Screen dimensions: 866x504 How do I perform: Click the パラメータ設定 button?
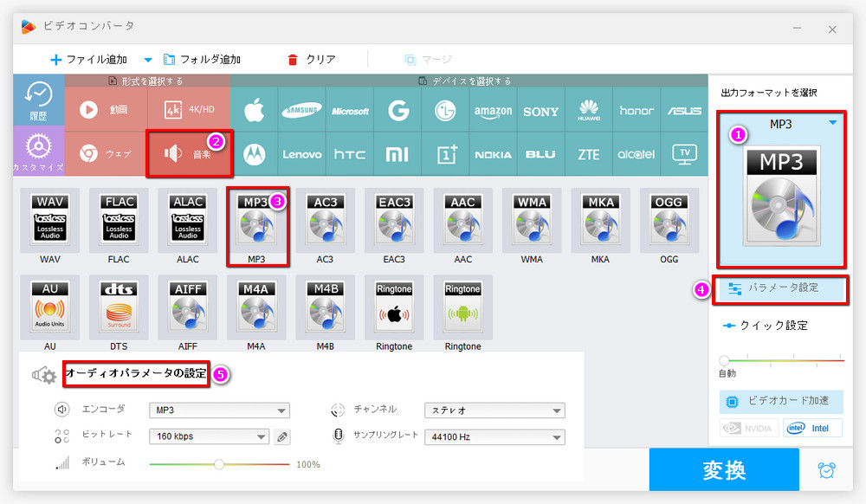[780, 288]
